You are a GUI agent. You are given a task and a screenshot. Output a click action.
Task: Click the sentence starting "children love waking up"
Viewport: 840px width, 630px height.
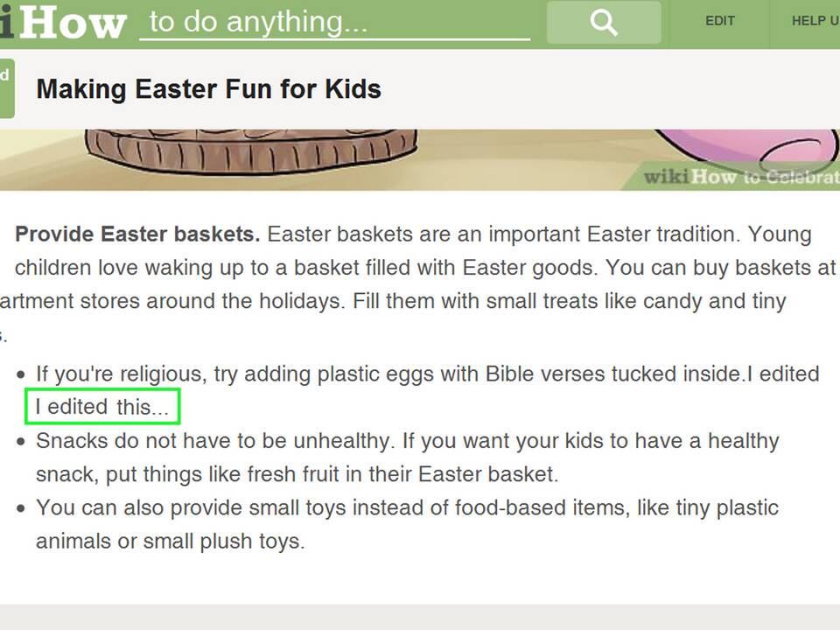click(x=306, y=268)
